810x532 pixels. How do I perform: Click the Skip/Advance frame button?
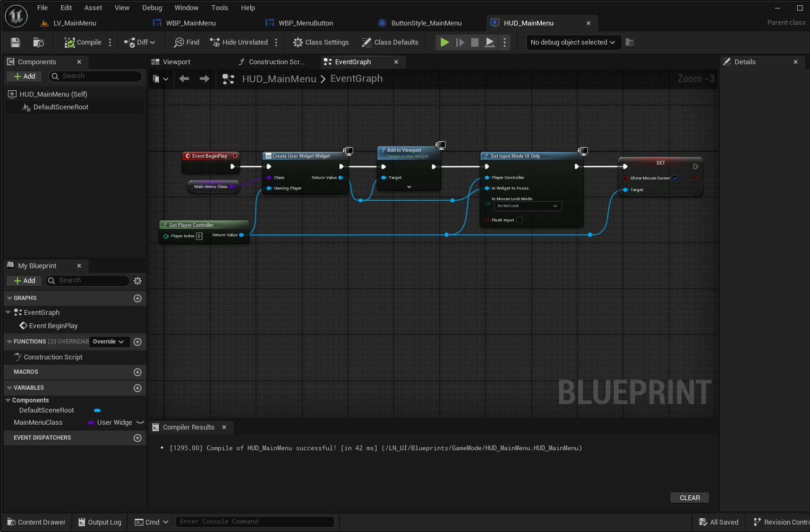click(x=460, y=42)
